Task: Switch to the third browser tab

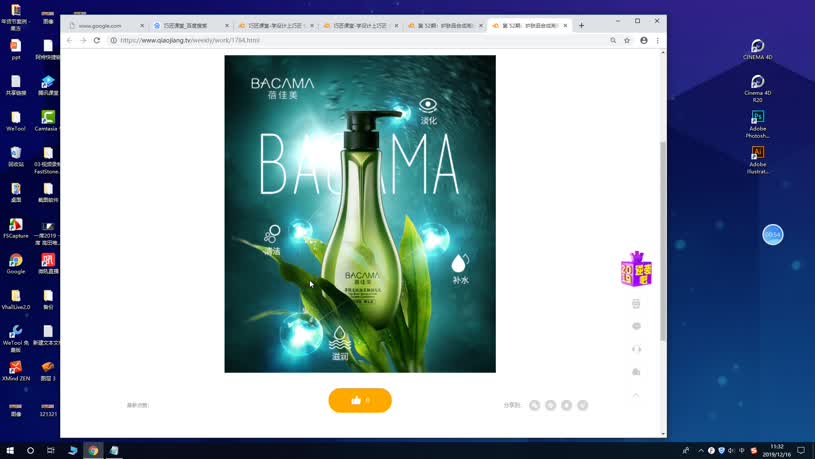Action: (275, 25)
